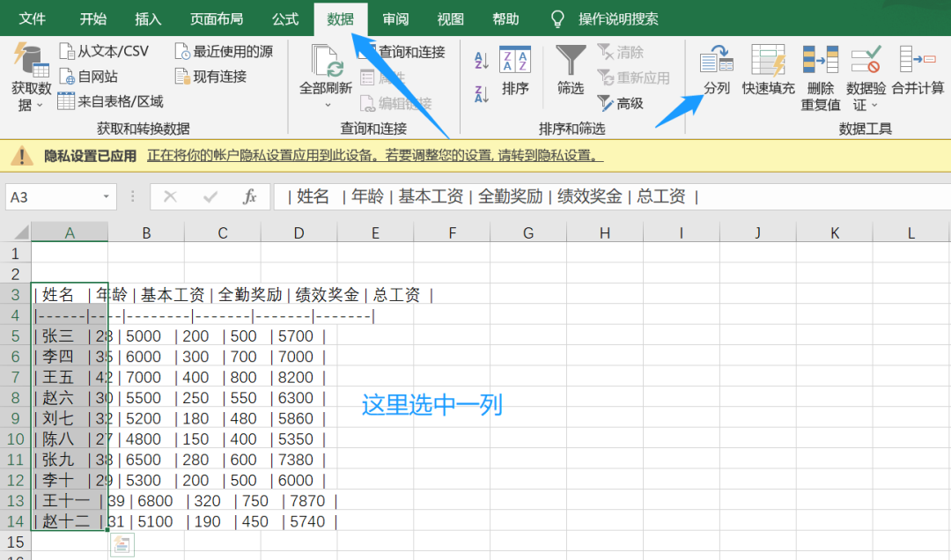Switch to the 开始 ribbon tab
Screen dimensions: 951x560
[x=92, y=18]
